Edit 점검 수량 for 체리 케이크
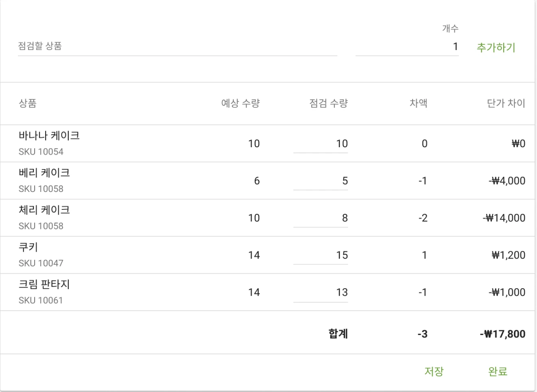 (x=321, y=218)
